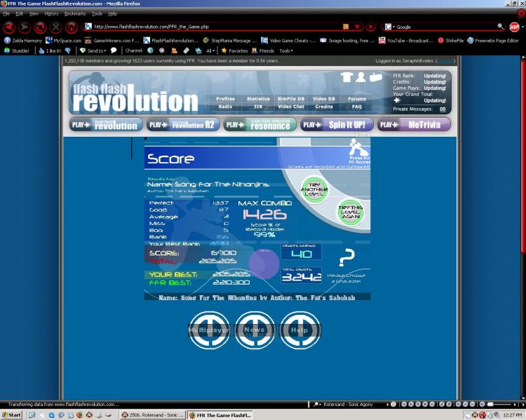Click the browser Back arrow button
The image size is (526, 420).
click(9, 27)
